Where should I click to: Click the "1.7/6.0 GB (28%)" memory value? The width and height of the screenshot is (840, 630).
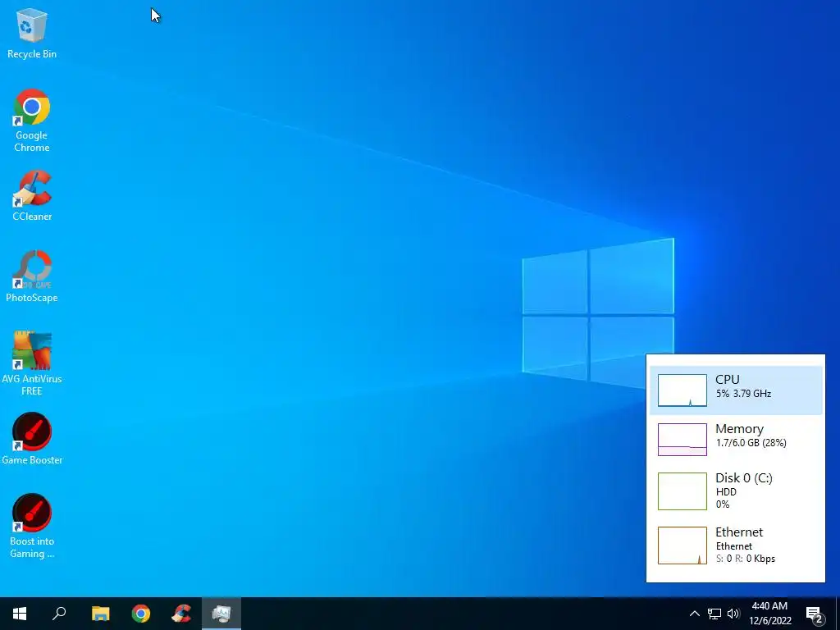(751, 443)
